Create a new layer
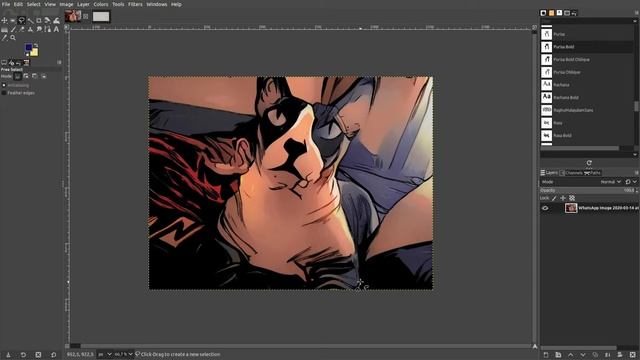This screenshot has height=360, width=640. coord(546,355)
